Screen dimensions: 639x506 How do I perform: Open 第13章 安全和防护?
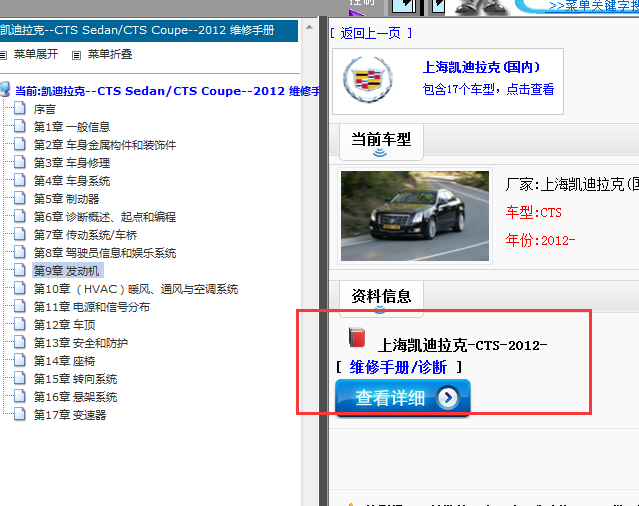(x=81, y=343)
